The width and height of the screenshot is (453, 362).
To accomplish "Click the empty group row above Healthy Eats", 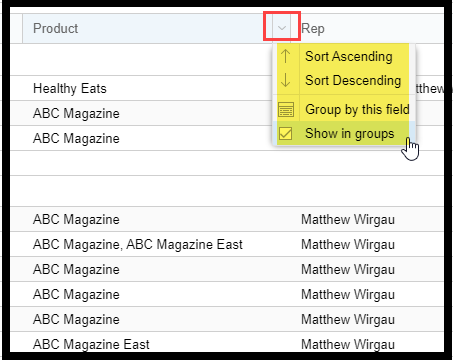I will [141, 59].
